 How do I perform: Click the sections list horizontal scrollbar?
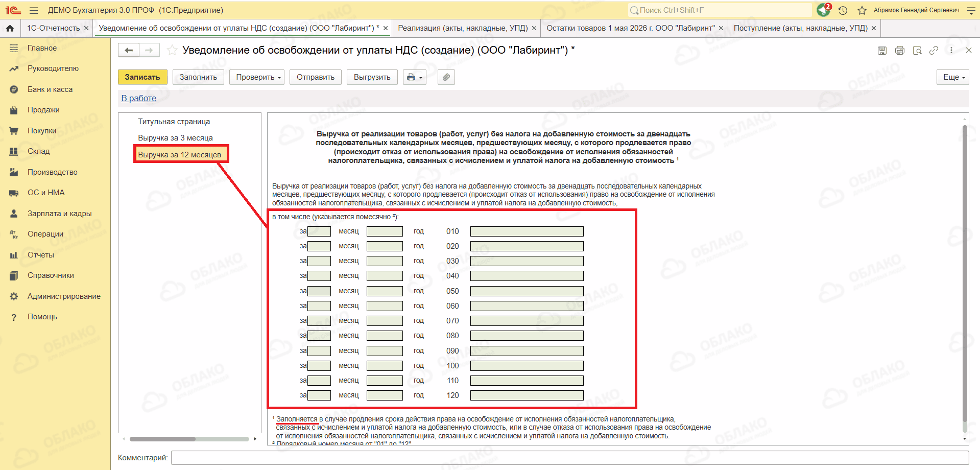pyautogui.click(x=162, y=439)
